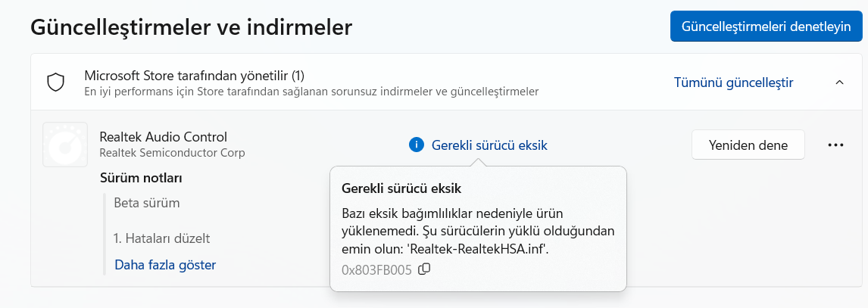Click the Realtek Audio Control title

164,136
